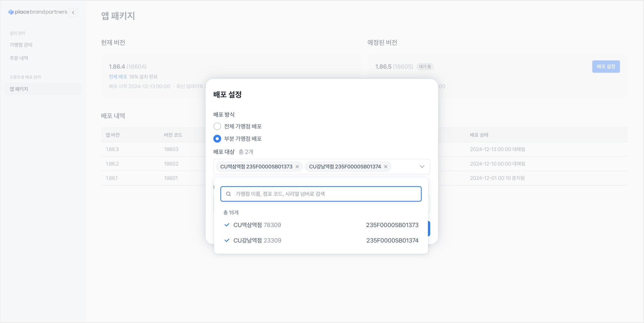Click version code 18601
The height and width of the screenshot is (323, 644).
(171, 178)
